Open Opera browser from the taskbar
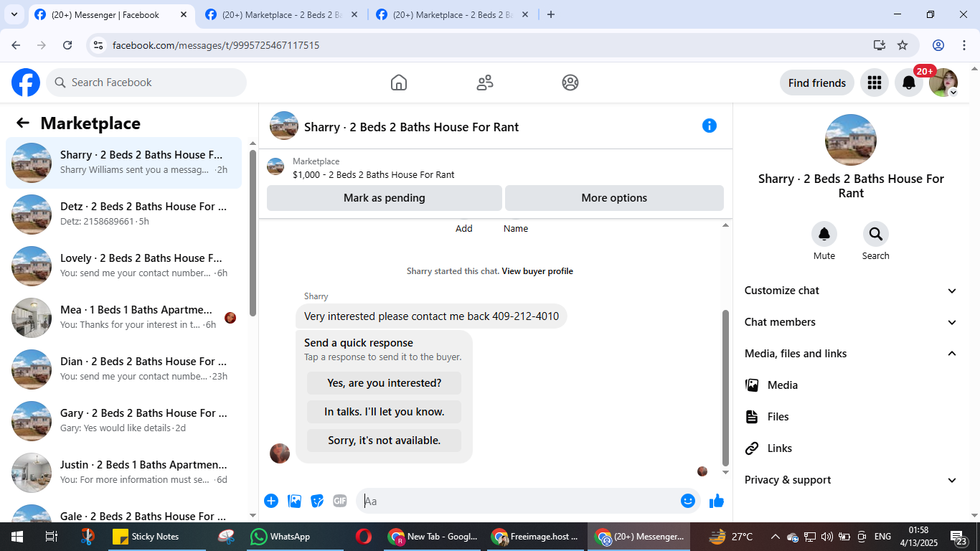The image size is (980, 551). 363,537
